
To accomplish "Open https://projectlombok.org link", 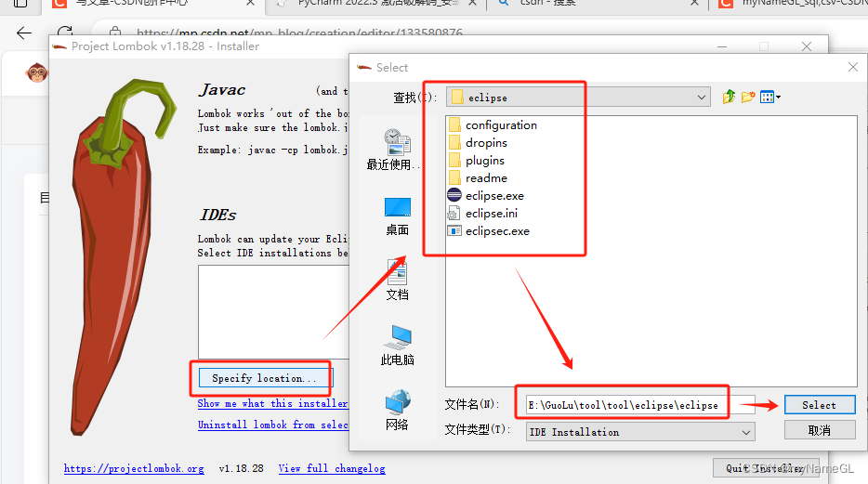I will point(134,468).
